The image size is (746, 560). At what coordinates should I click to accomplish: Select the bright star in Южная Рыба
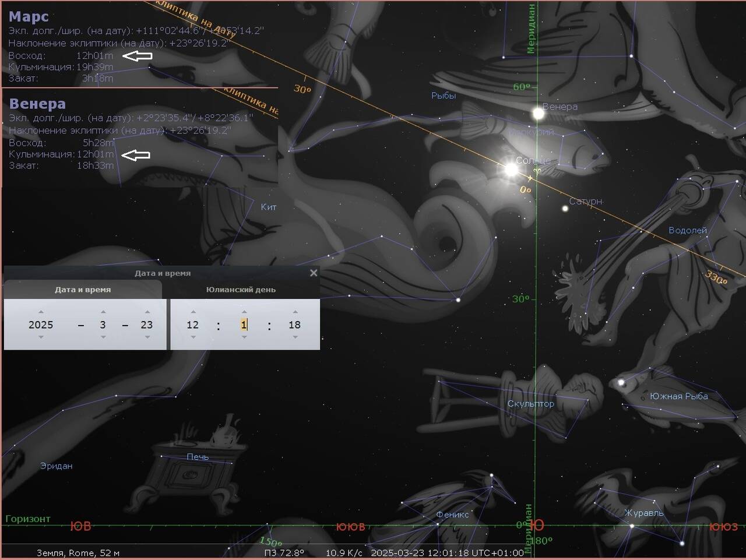click(x=622, y=383)
